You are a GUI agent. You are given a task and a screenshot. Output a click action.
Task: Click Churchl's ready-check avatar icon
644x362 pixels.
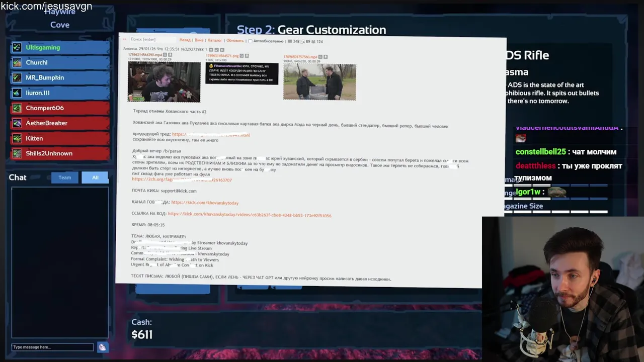pyautogui.click(x=17, y=62)
